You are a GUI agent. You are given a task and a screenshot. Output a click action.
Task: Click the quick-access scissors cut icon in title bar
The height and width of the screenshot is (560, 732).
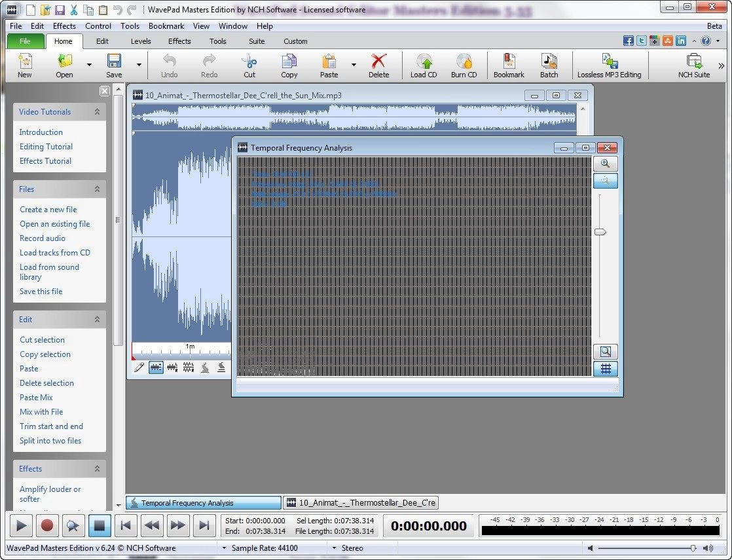pos(74,9)
